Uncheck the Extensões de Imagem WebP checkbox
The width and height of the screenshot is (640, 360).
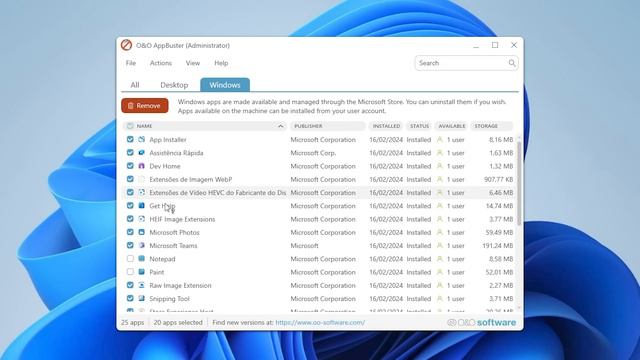click(x=130, y=179)
